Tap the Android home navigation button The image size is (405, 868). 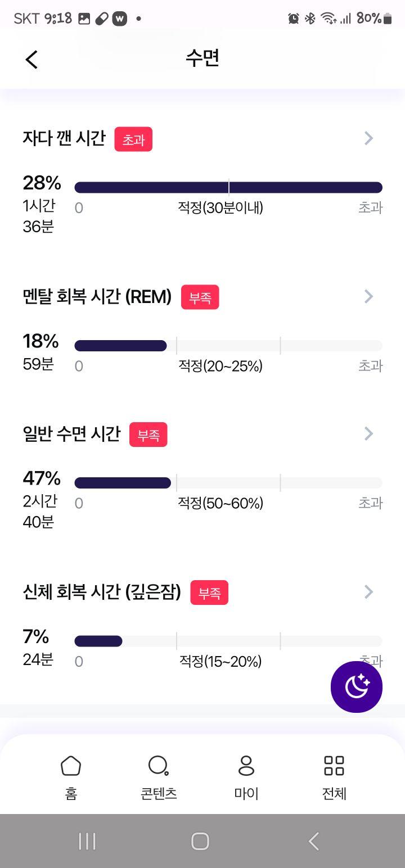point(200,842)
